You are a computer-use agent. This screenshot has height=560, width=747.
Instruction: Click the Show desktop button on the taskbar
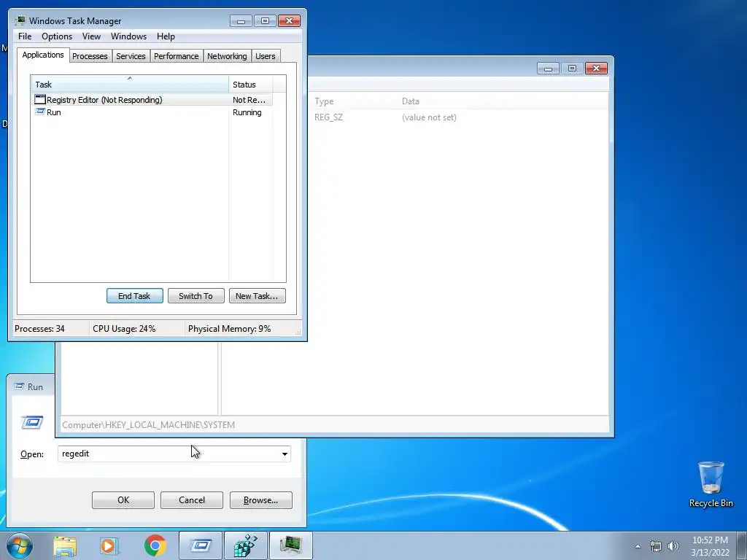click(x=742, y=545)
